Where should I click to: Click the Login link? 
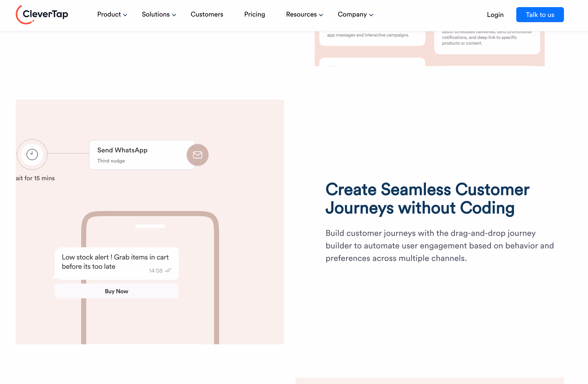(495, 15)
